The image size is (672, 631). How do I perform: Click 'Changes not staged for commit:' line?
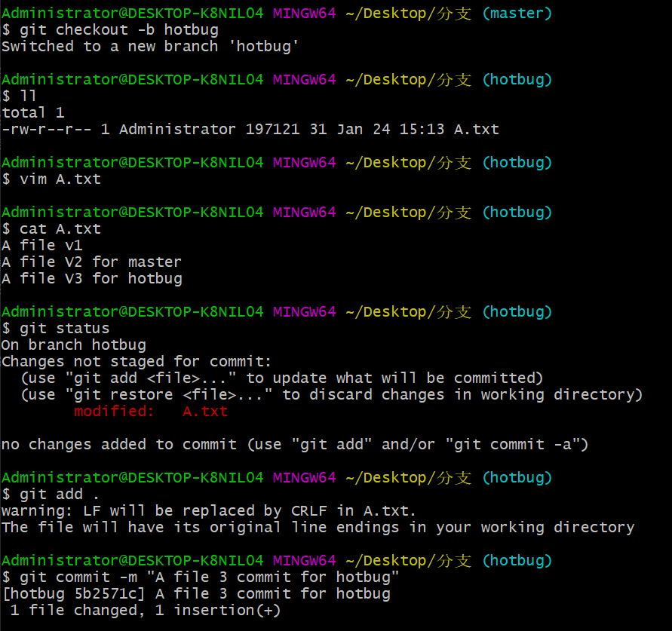pyautogui.click(x=137, y=362)
